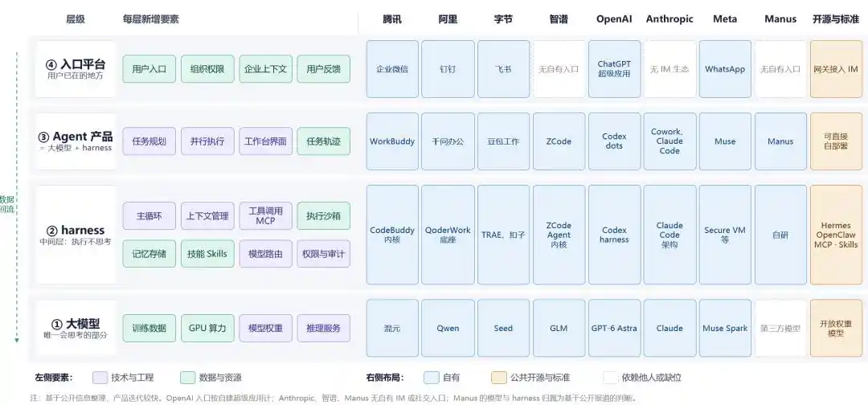The image size is (868, 405).
Task: Click the Secure VM 等 cell
Action: pos(725,235)
